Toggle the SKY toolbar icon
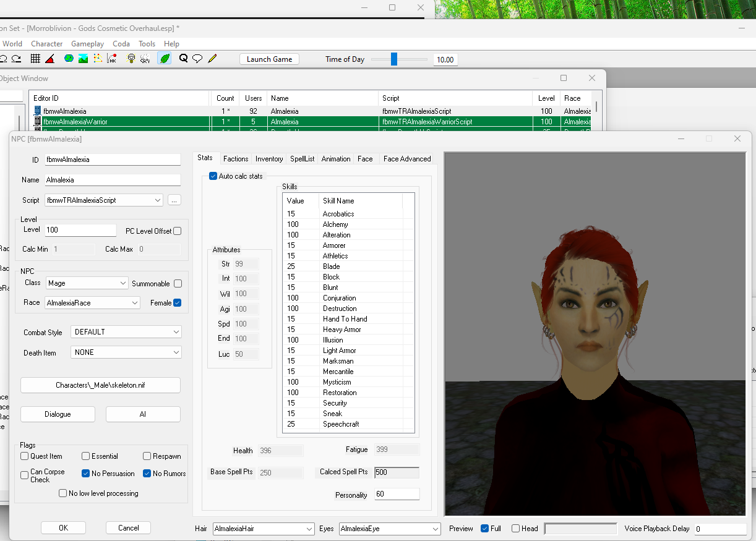This screenshot has width=756, height=541. point(145,59)
